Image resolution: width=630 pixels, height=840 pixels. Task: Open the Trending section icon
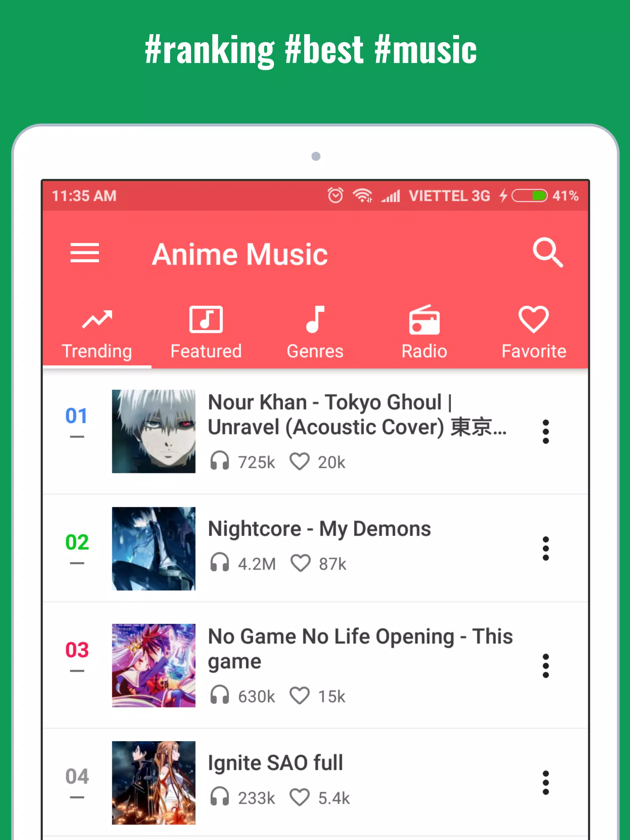point(97,319)
